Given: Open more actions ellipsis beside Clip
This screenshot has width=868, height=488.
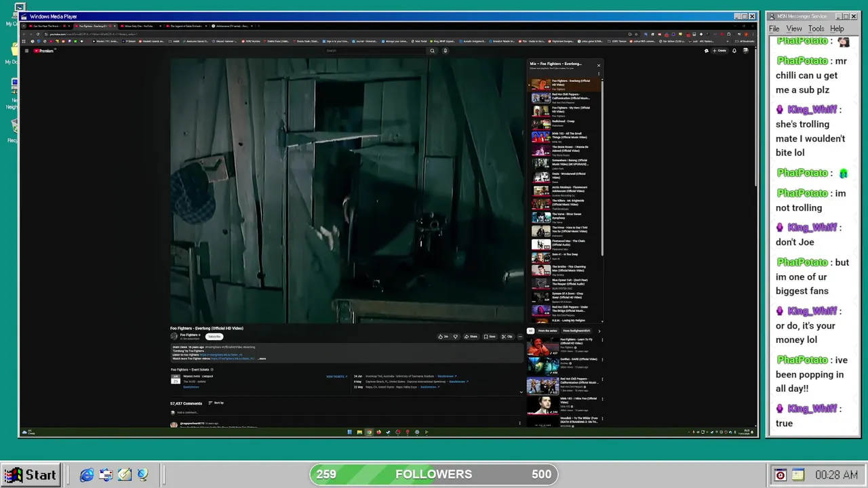Looking at the screenshot, I should point(520,337).
